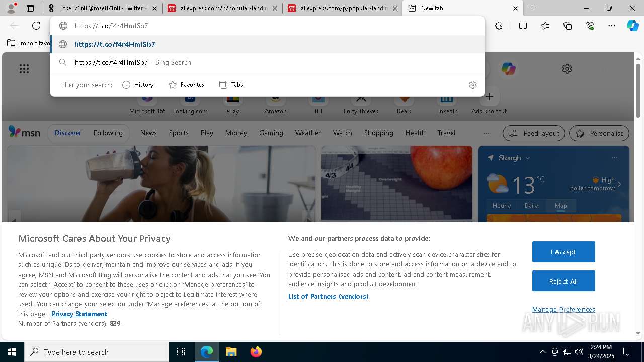Choose the Bing Search suggestion for the URL

tap(267, 62)
